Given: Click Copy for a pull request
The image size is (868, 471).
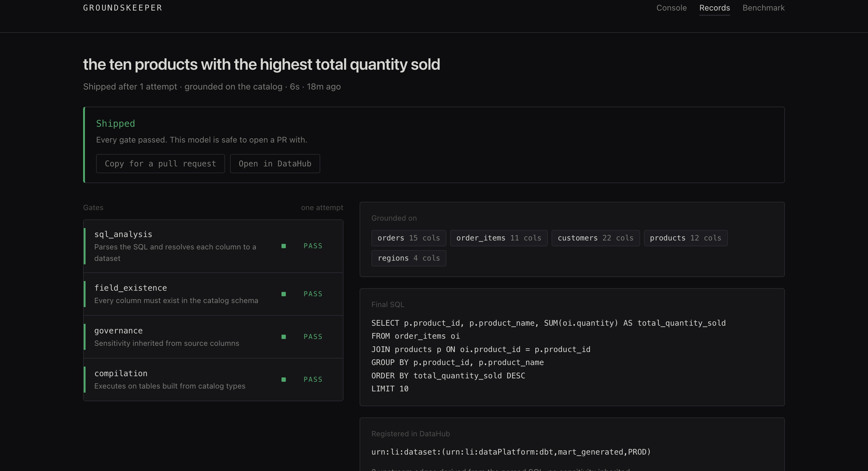Looking at the screenshot, I should click(160, 164).
